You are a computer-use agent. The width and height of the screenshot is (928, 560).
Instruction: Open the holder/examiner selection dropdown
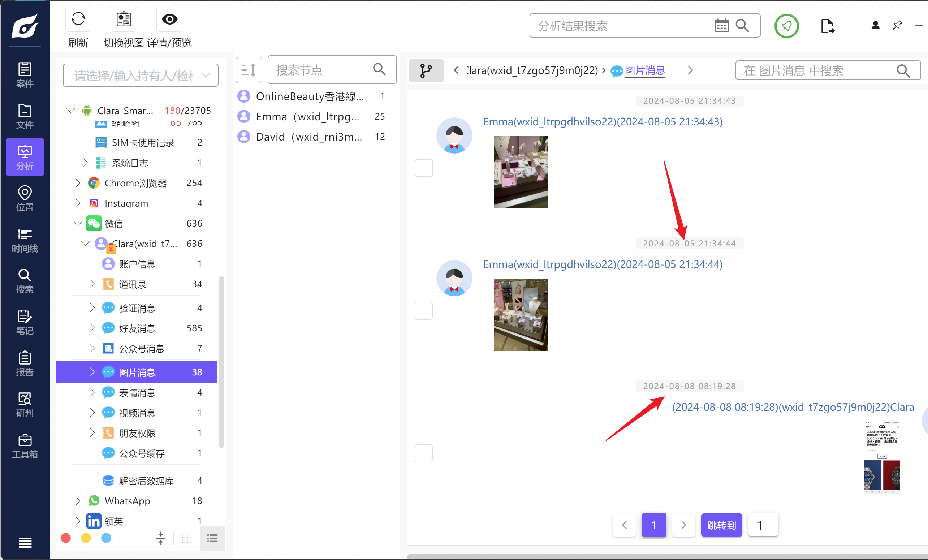point(141,75)
